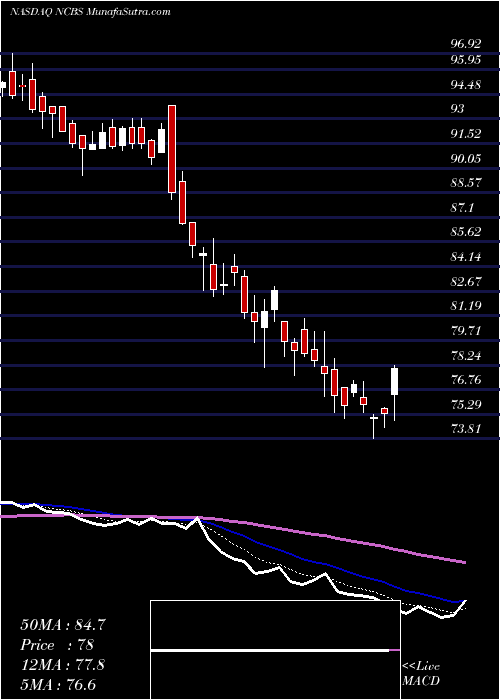Click the Price : 78 readout
Image resolution: width=500 pixels, height=700 pixels.
click(x=57, y=645)
